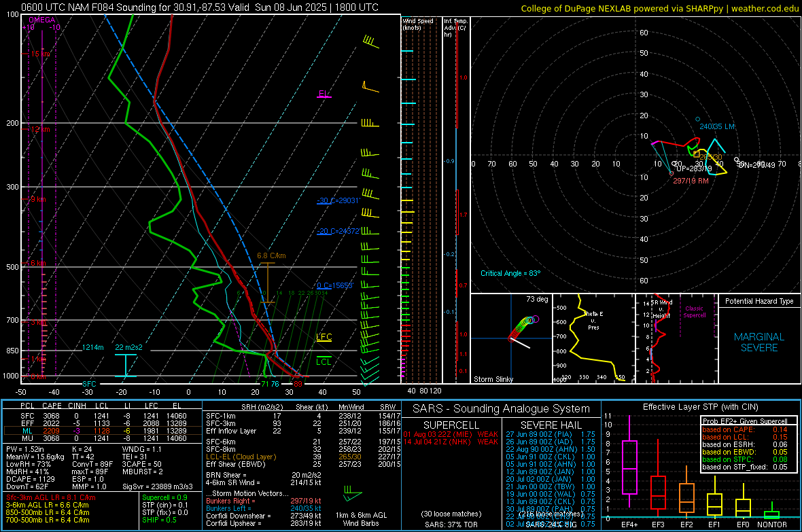Click the '240/35 LM' hodograph label
802x532 pixels.
pyautogui.click(x=717, y=126)
